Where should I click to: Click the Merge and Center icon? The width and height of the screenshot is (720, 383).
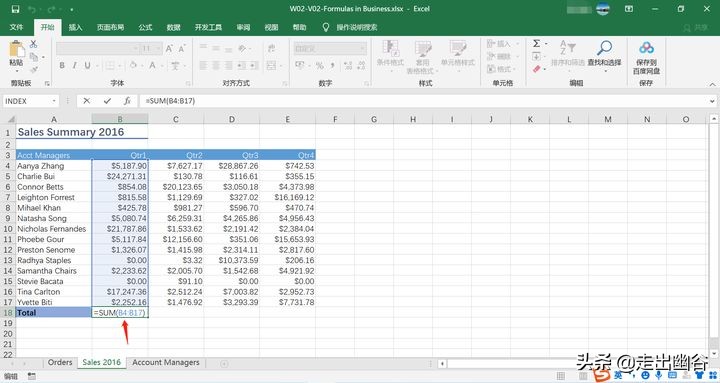click(271, 66)
